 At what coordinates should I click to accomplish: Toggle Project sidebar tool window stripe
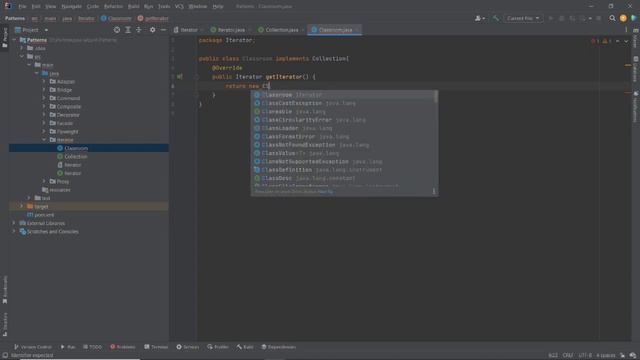pos(4,38)
